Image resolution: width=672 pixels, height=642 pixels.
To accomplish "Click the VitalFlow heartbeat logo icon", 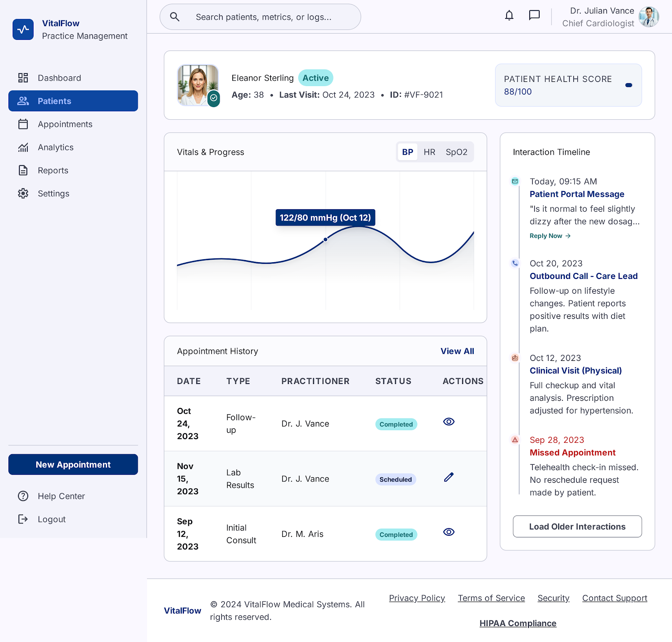I will point(23,29).
